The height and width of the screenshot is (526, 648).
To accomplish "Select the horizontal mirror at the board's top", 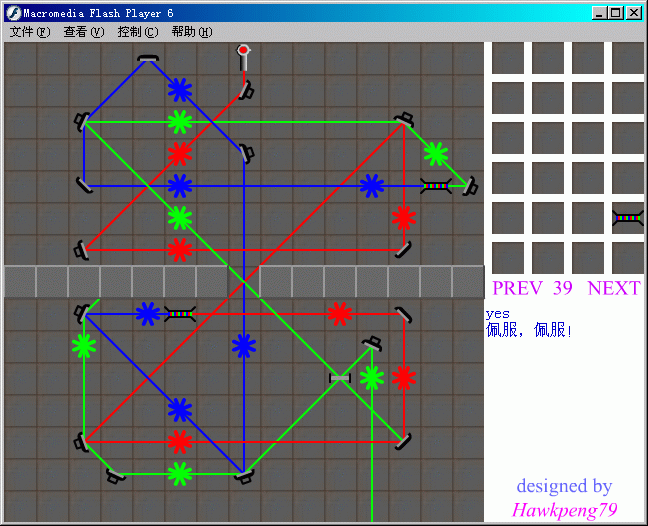I will (x=148, y=59).
